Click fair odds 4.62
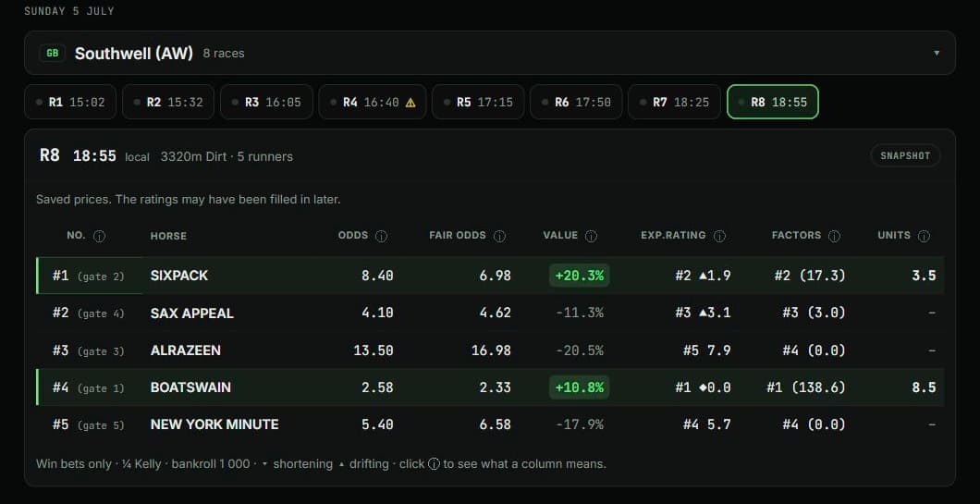The image size is (980, 504). (495, 313)
